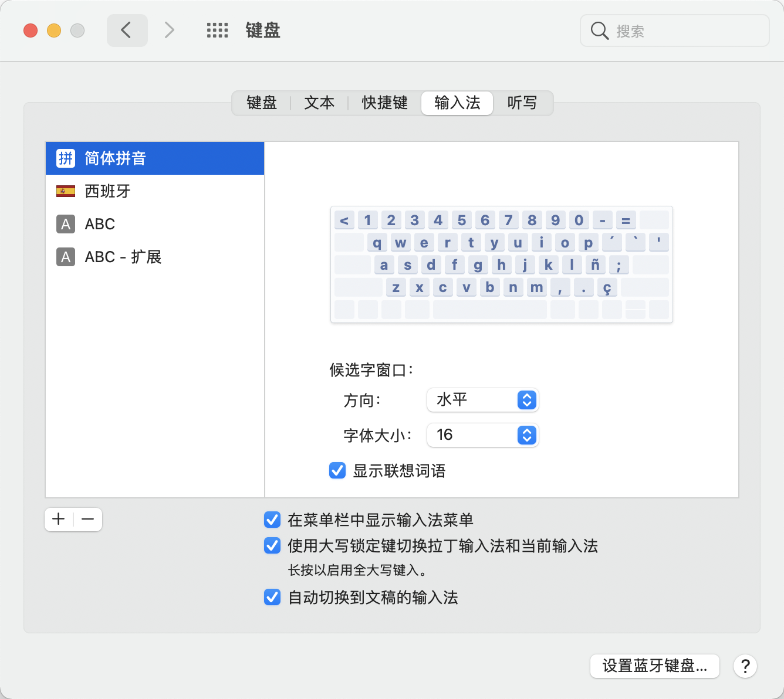Toggle 在菜单栏中显示输入法菜单 checkbox
The height and width of the screenshot is (699, 784).
[x=272, y=520]
